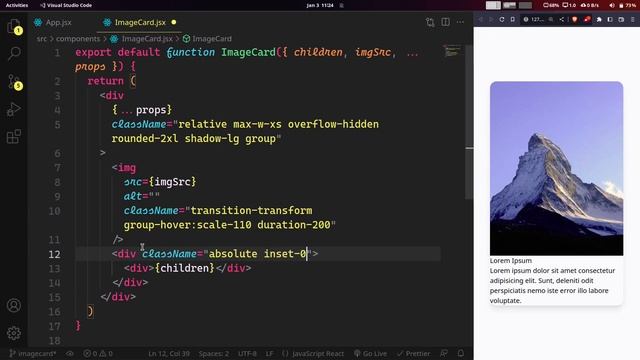Select language mode JavaScript React
The image size is (640, 360).
[313, 353]
